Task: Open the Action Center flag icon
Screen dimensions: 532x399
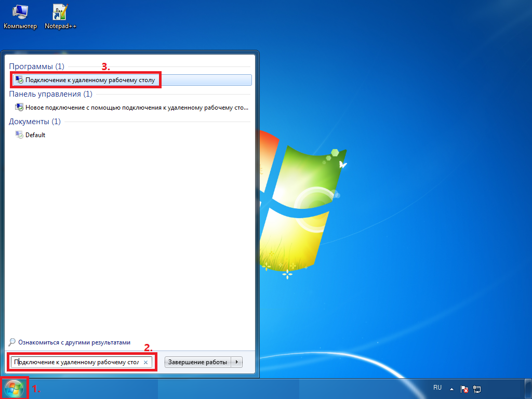Action: pyautogui.click(x=465, y=389)
